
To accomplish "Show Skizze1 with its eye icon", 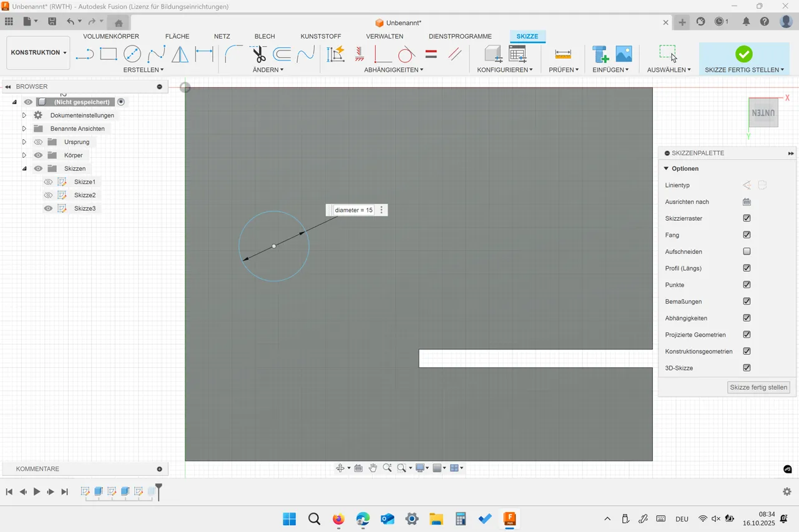I will (x=48, y=182).
